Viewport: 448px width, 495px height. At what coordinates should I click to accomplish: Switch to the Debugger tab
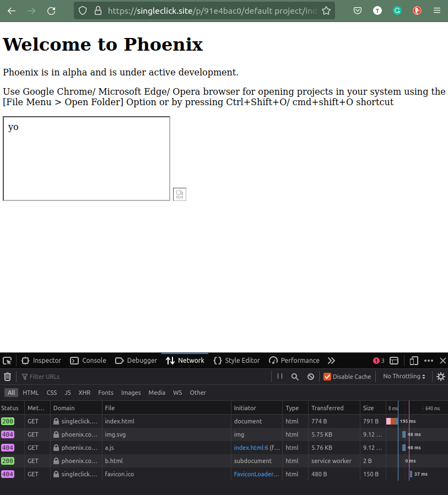(136, 361)
